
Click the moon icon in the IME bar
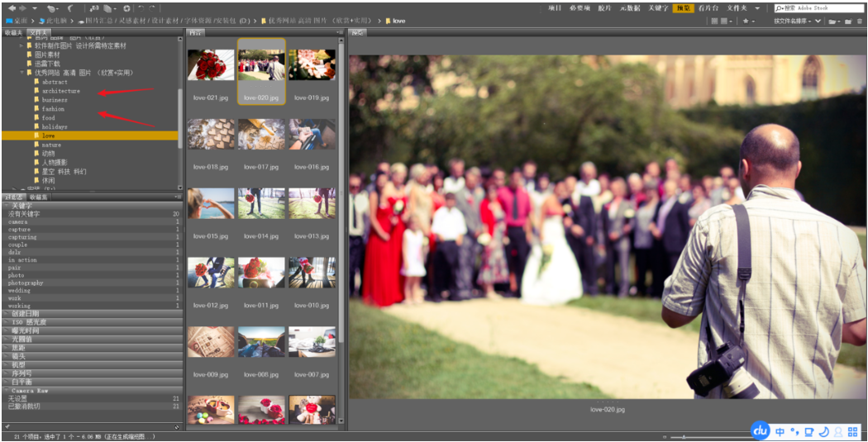coord(823,432)
